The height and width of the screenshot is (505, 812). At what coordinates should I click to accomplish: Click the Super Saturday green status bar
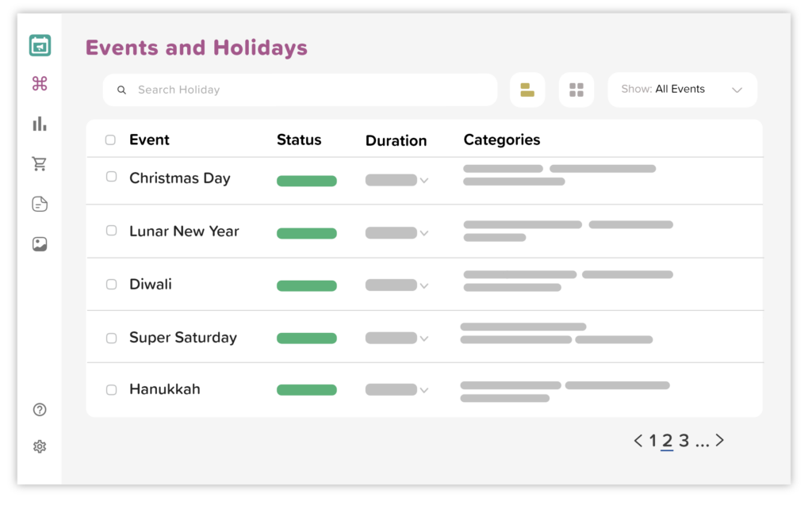(x=307, y=339)
